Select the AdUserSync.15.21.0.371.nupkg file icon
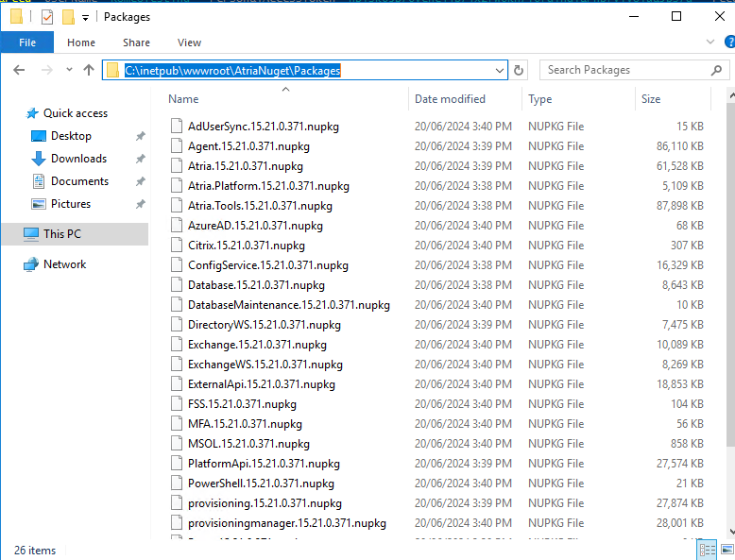Image resolution: width=735 pixels, height=560 pixels. pos(177,126)
